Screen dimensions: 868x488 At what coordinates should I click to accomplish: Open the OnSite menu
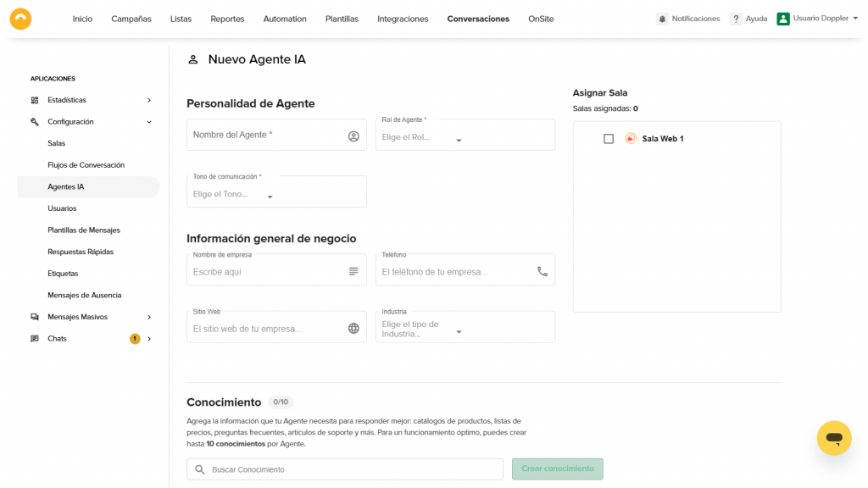coord(541,19)
